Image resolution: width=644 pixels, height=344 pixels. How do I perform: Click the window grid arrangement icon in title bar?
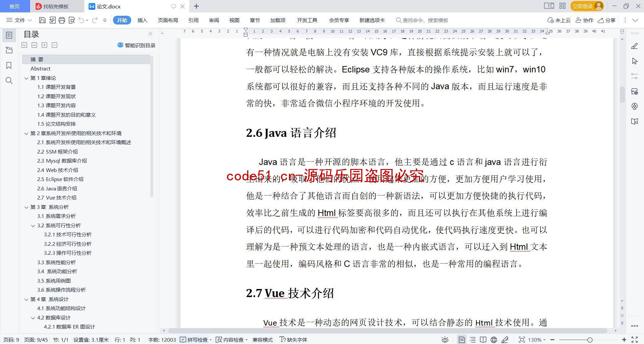click(x=562, y=6)
